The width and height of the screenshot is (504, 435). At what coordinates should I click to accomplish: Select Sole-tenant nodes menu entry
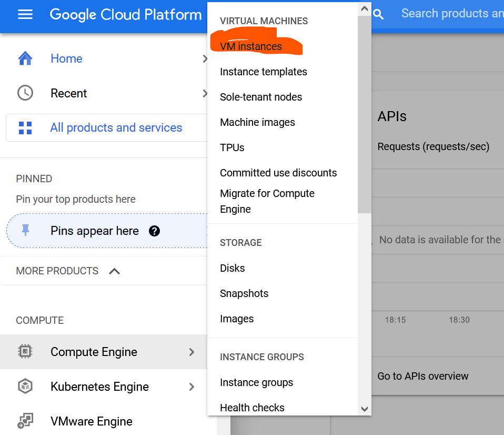pyautogui.click(x=261, y=97)
